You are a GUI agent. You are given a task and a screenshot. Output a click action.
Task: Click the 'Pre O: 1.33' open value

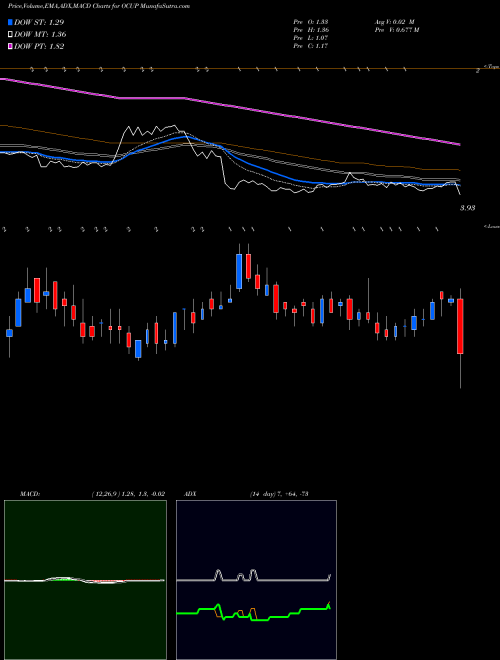pyautogui.click(x=311, y=22)
